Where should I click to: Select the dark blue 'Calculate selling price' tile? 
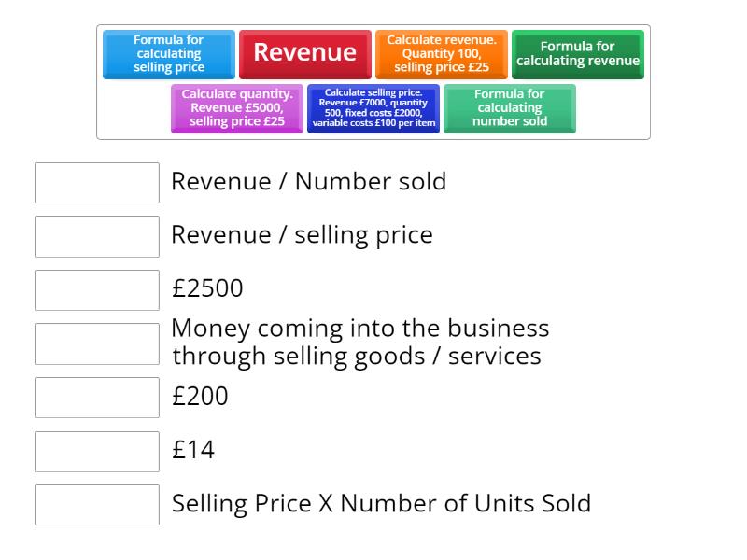point(373,108)
